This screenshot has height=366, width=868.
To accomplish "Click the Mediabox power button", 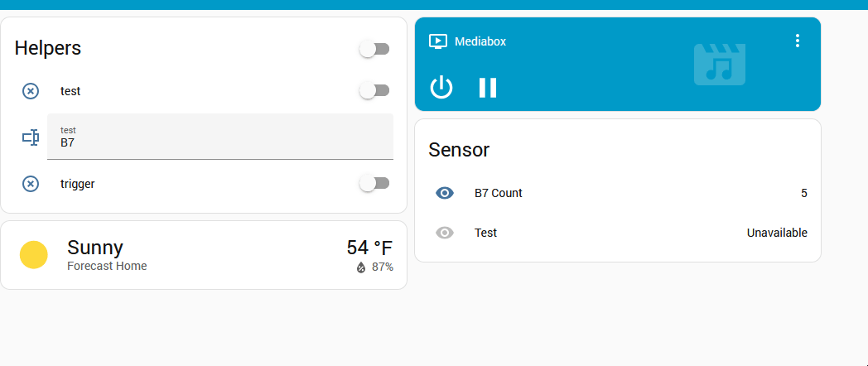I will tap(441, 87).
